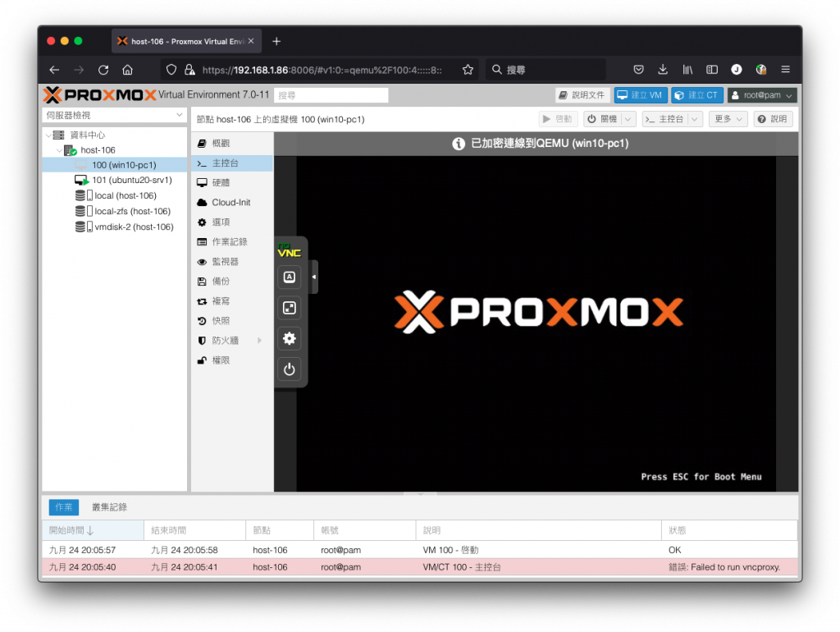Screen dimensions: 840x632
Task: Open 主控台 toolbar dropdown arrow
Action: [x=695, y=119]
